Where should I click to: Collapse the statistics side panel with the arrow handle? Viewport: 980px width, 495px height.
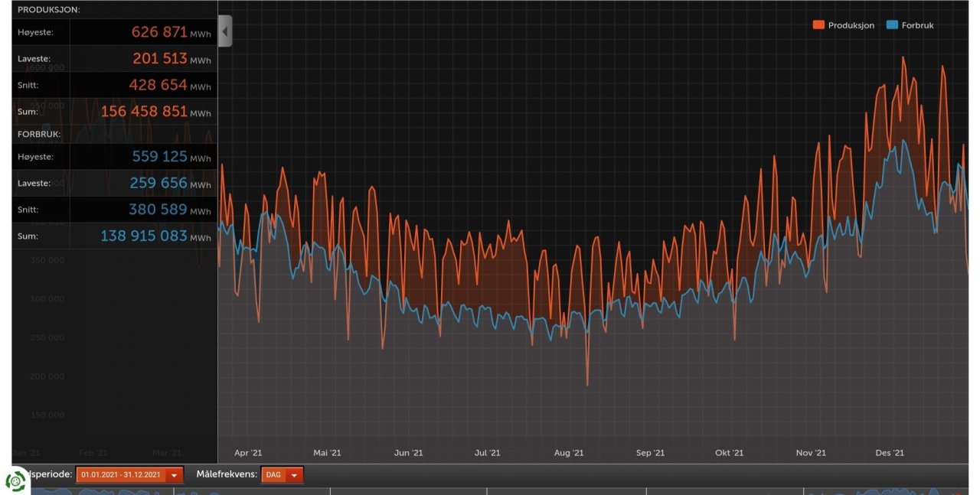pyautogui.click(x=224, y=31)
